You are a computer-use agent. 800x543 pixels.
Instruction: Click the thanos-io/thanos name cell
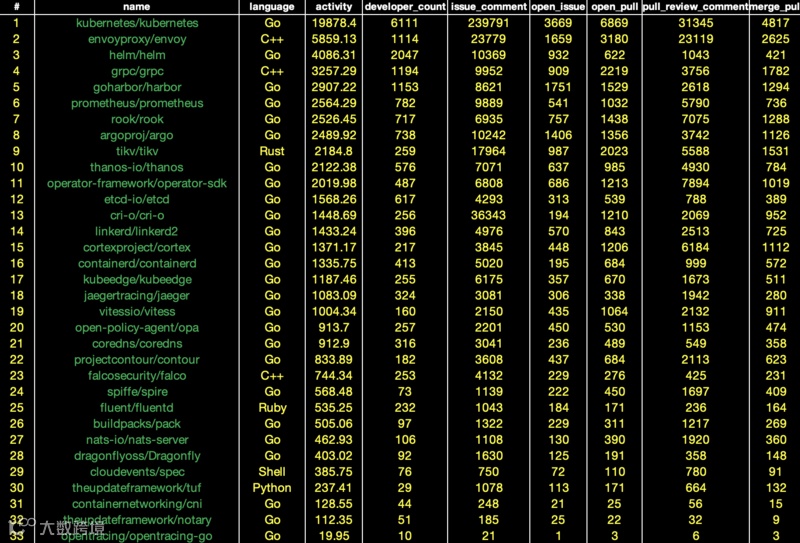137,167
